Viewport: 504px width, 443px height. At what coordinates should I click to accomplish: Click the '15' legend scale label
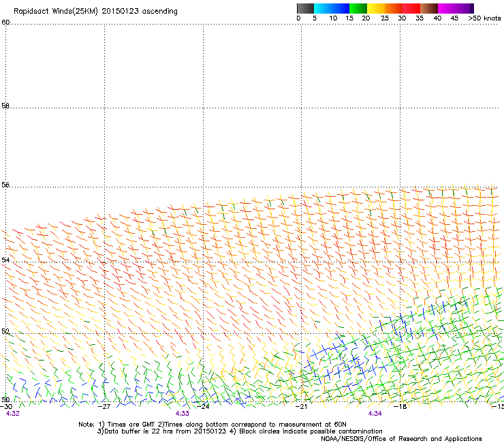349,18
